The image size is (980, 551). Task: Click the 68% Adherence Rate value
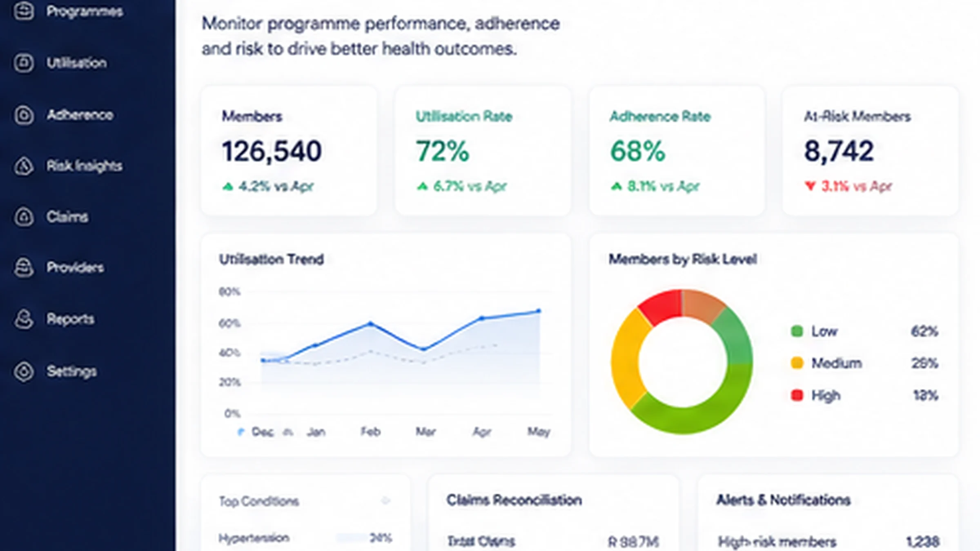(x=638, y=151)
